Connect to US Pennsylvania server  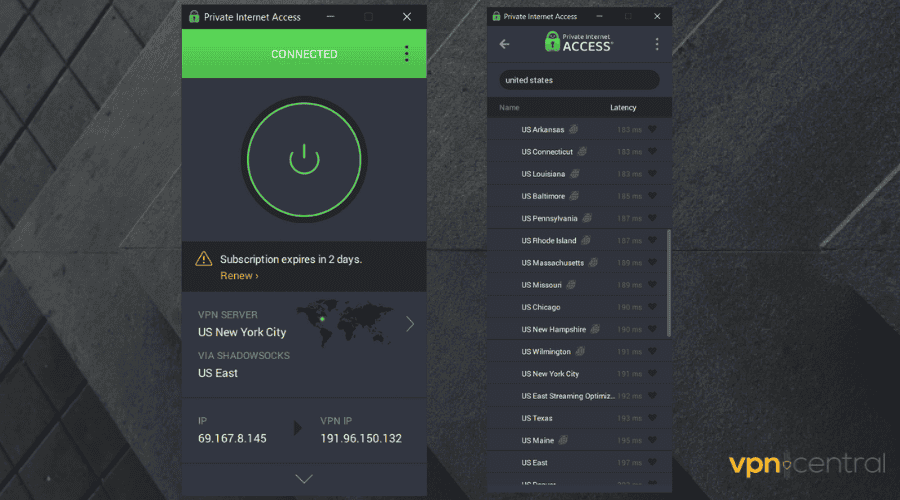coord(577,218)
